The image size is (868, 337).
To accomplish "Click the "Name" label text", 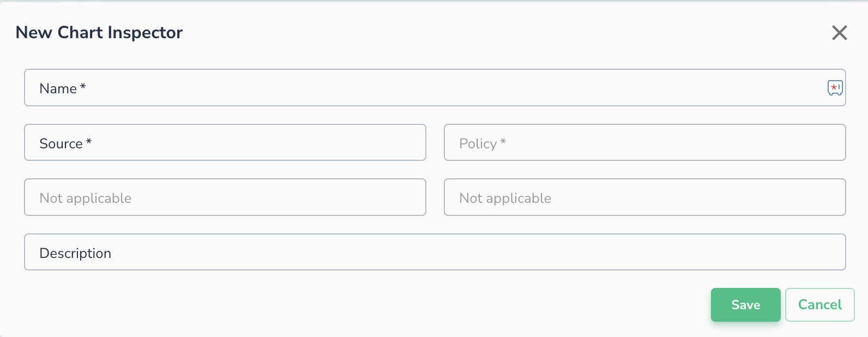I will pyautogui.click(x=58, y=89).
